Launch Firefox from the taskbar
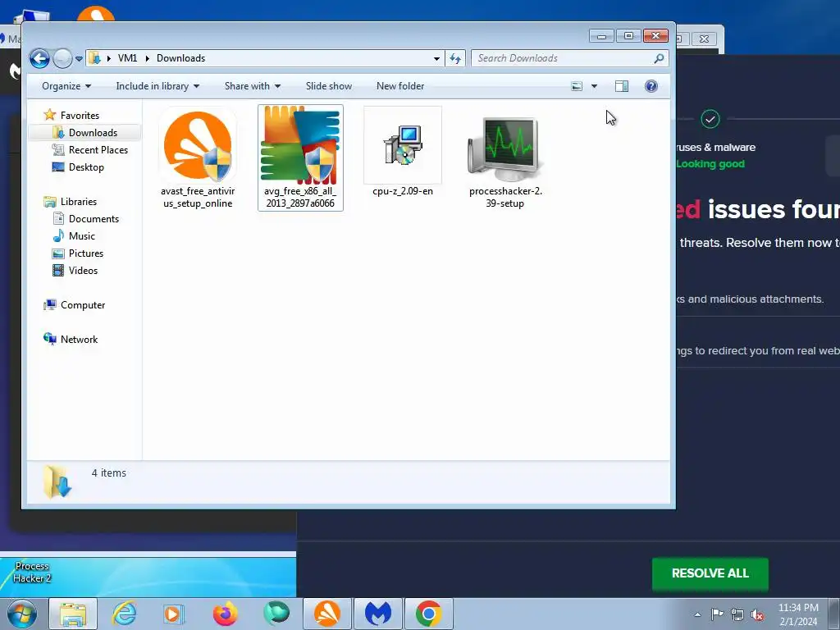The image size is (840, 630). point(225,614)
